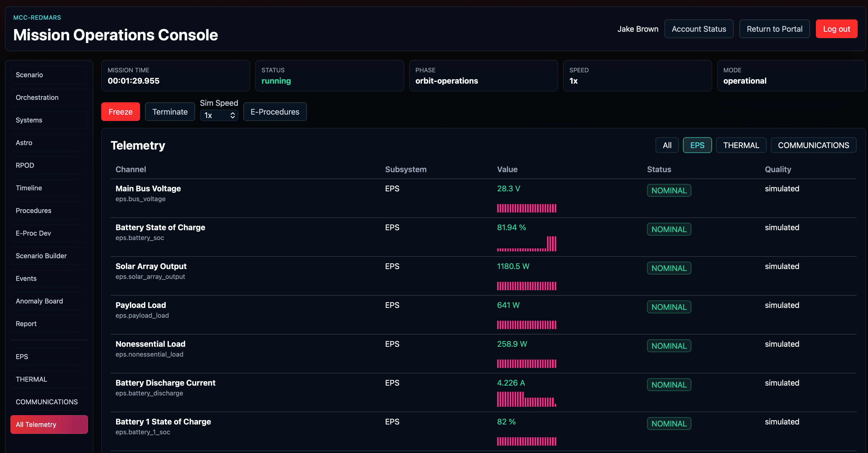Image resolution: width=868 pixels, height=453 pixels.
Task: Click the Log out button
Action: (837, 29)
